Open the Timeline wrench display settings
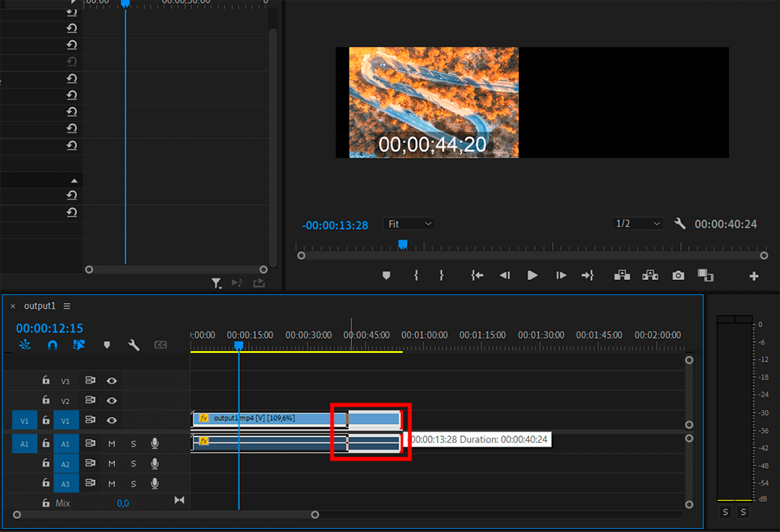 133,345
